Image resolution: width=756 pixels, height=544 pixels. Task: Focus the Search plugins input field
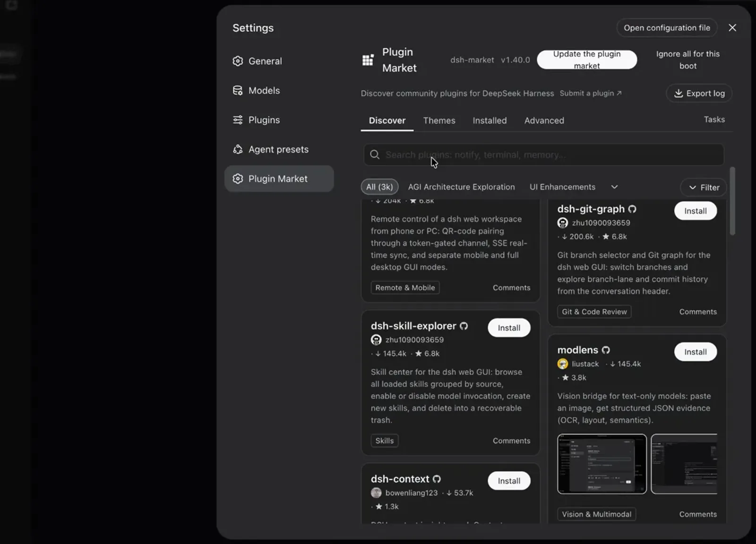[543, 154]
